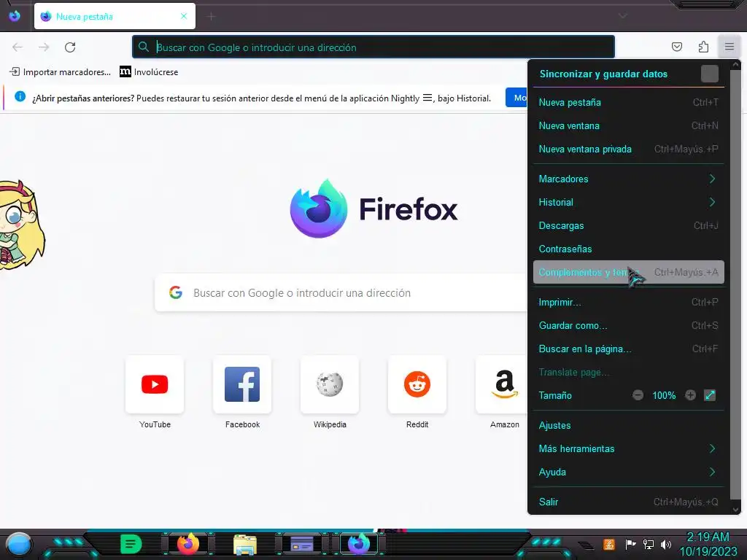Go forward with the forward arrow
Viewport: 747px width, 560px height.
pos(44,47)
